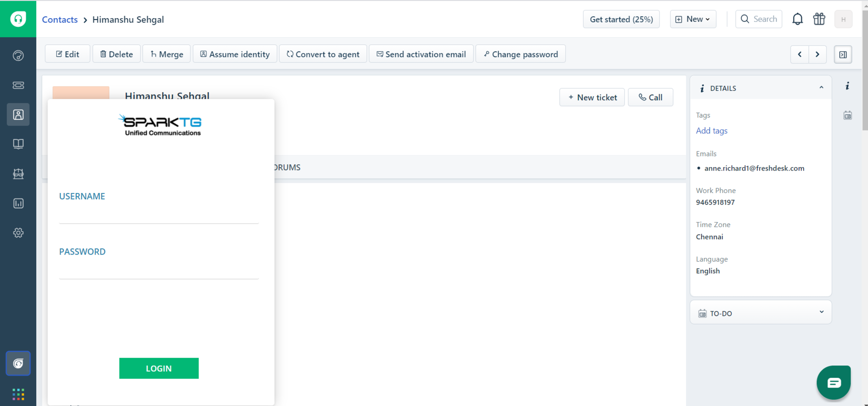Screen dimensions: 868x406
Task: Click English language value
Action: [708, 271]
